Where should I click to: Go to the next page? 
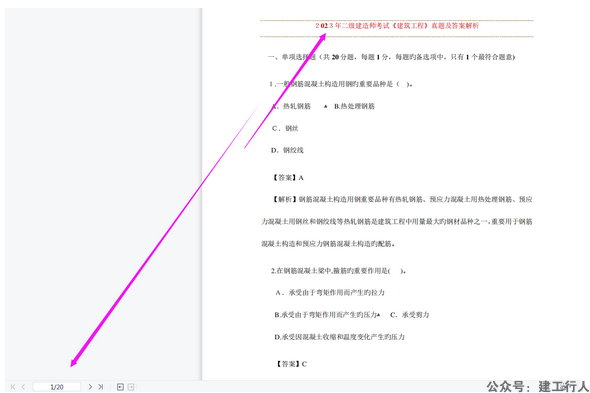90,387
